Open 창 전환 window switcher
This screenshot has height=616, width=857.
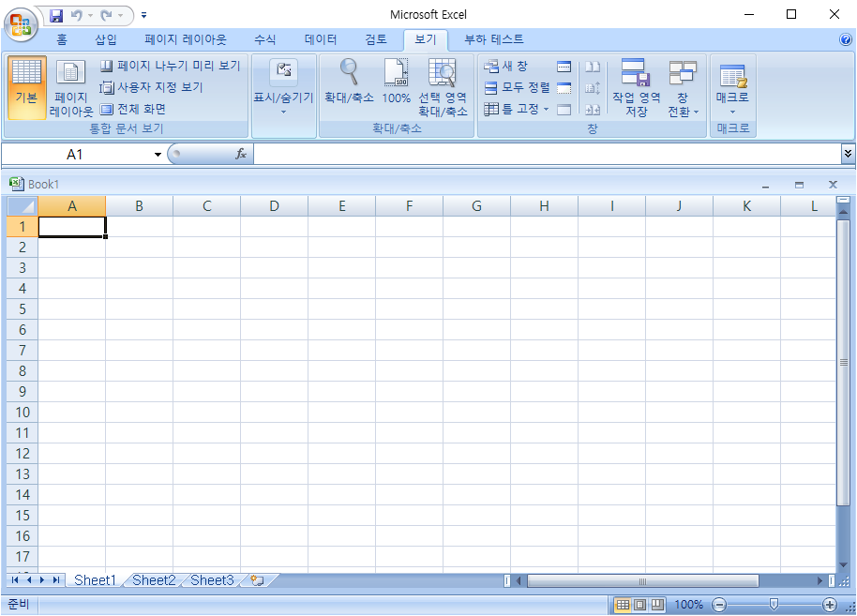point(683,87)
